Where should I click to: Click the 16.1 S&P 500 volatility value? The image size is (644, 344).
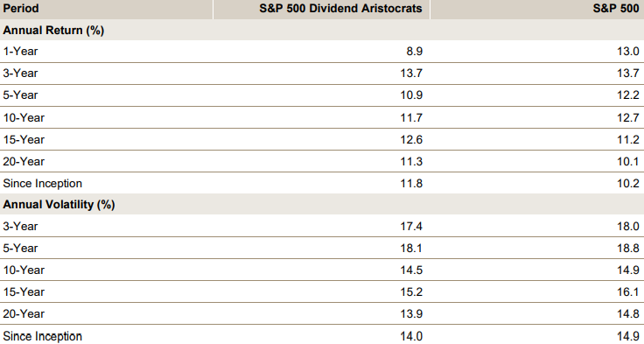[x=628, y=292]
